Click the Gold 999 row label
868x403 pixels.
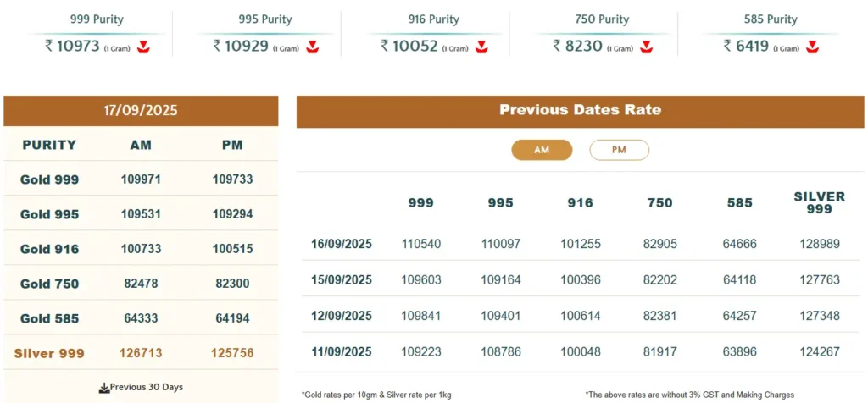click(49, 179)
